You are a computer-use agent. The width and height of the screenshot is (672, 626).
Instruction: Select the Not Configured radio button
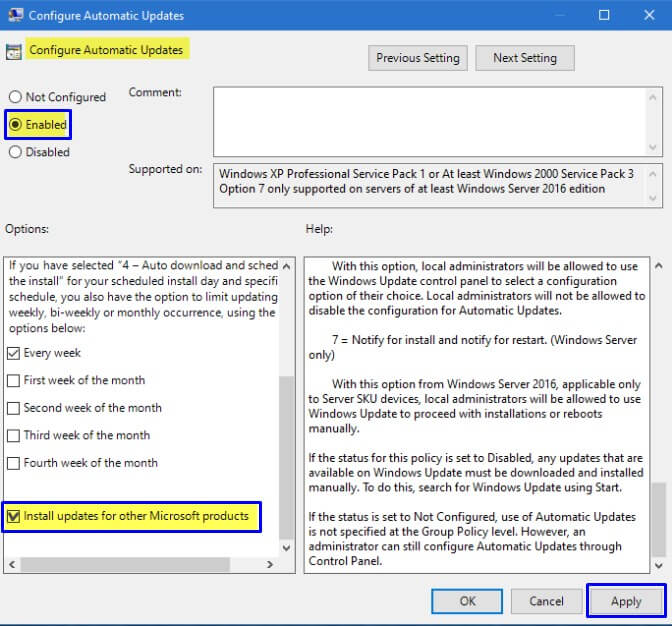(x=15, y=97)
